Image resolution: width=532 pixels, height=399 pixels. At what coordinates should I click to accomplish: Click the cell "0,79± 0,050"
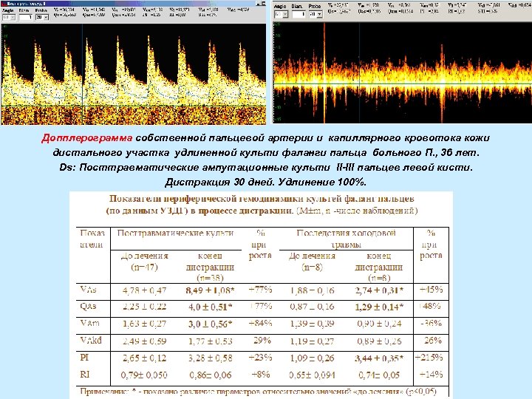(x=144, y=375)
